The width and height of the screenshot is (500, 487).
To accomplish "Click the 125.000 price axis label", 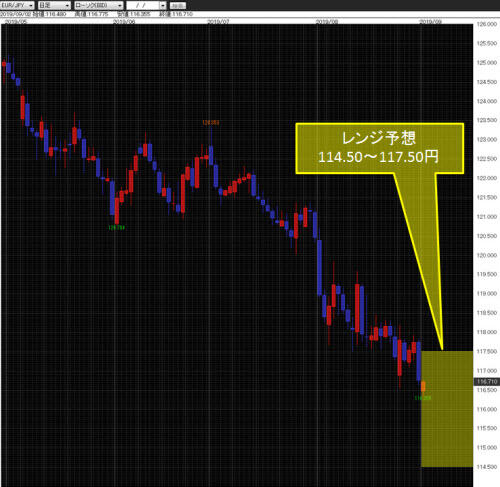I will coord(487,62).
